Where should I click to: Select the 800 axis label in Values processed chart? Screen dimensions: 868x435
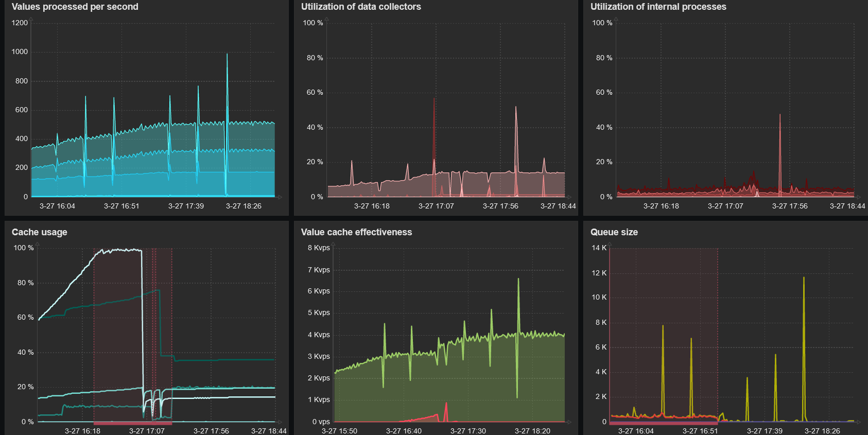point(22,81)
